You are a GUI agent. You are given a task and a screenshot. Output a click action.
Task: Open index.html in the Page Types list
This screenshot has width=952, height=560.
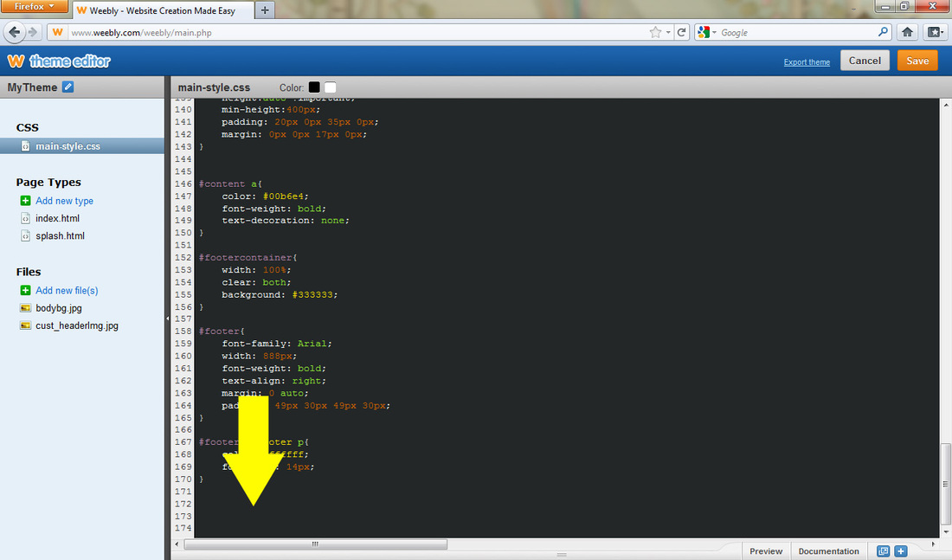pyautogui.click(x=57, y=218)
